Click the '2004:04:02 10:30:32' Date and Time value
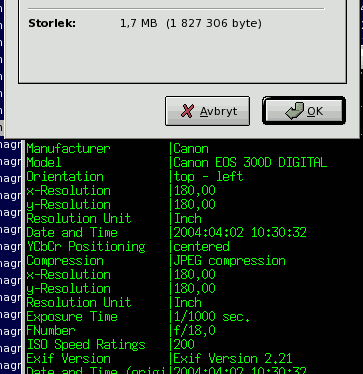Viewport: 363px width, 374px height. click(240, 232)
